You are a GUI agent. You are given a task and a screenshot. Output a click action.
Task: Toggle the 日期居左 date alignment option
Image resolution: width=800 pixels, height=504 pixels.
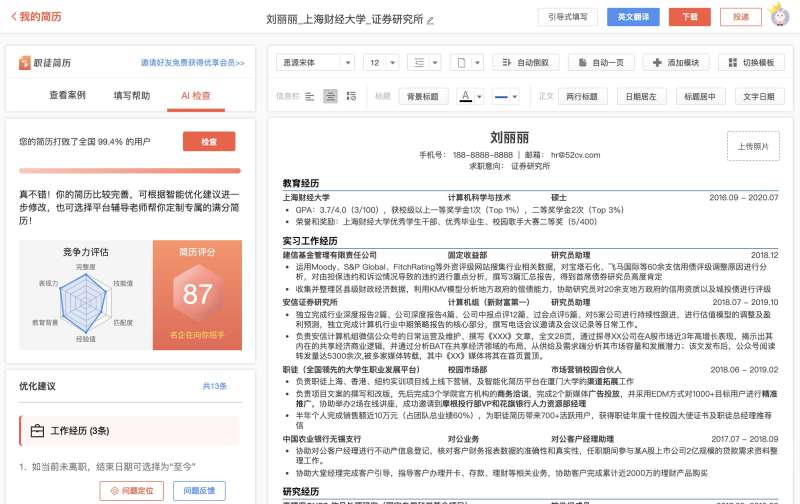(639, 96)
